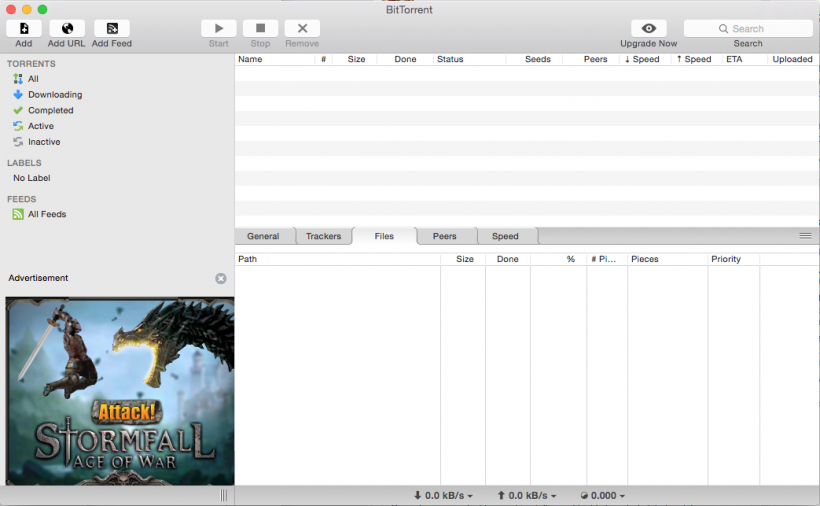This screenshot has height=506, width=820.
Task: Click the sidebar resize grip handle
Action: click(x=224, y=496)
